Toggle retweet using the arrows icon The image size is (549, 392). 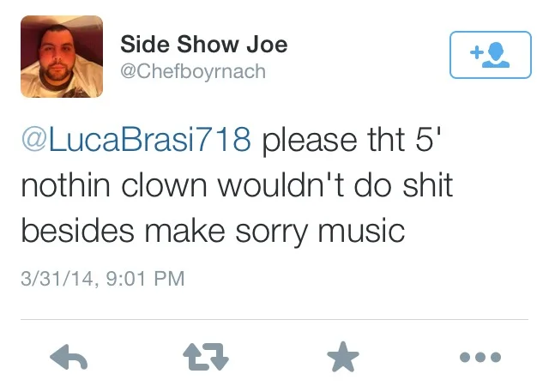[x=206, y=357]
